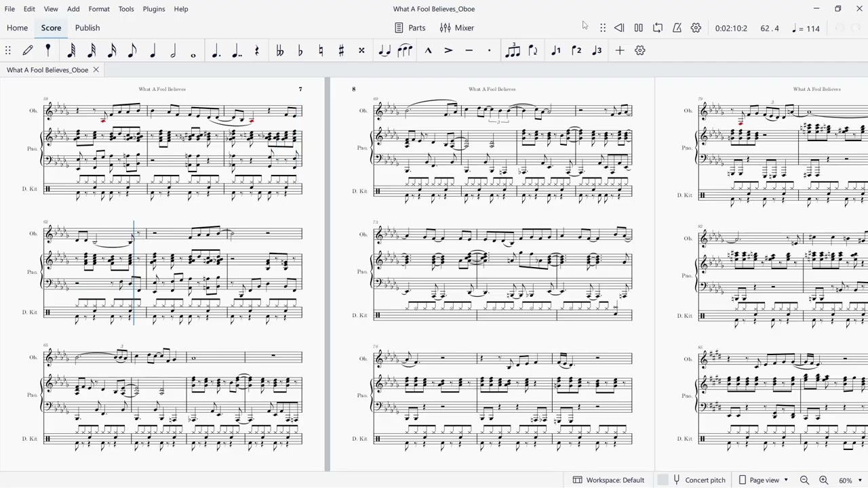868x488 pixels.
Task: Select the 64th note duration
Action: click(x=72, y=50)
